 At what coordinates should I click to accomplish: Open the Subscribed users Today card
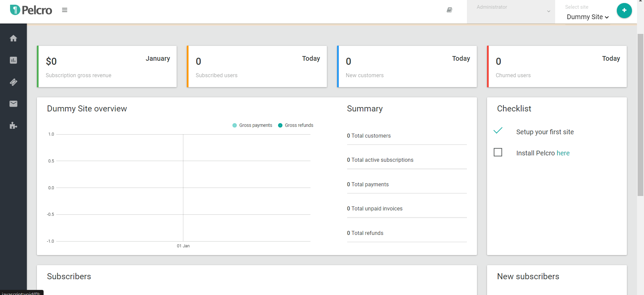point(257,66)
